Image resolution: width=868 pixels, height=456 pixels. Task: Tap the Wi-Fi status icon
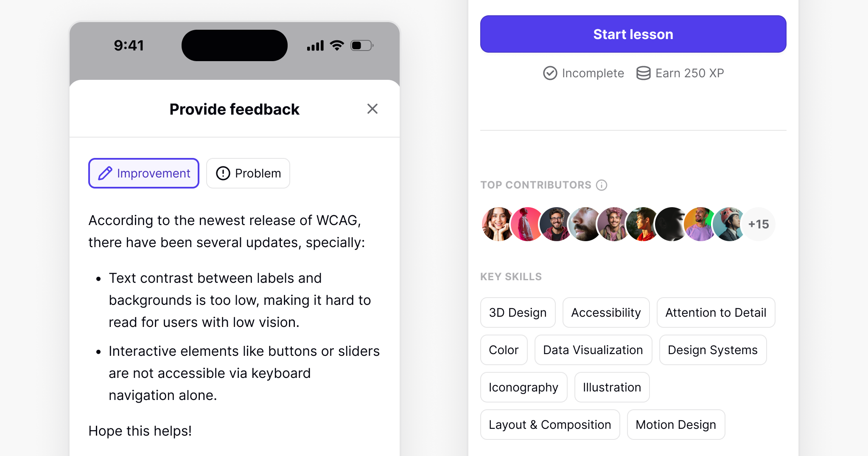coord(337,45)
